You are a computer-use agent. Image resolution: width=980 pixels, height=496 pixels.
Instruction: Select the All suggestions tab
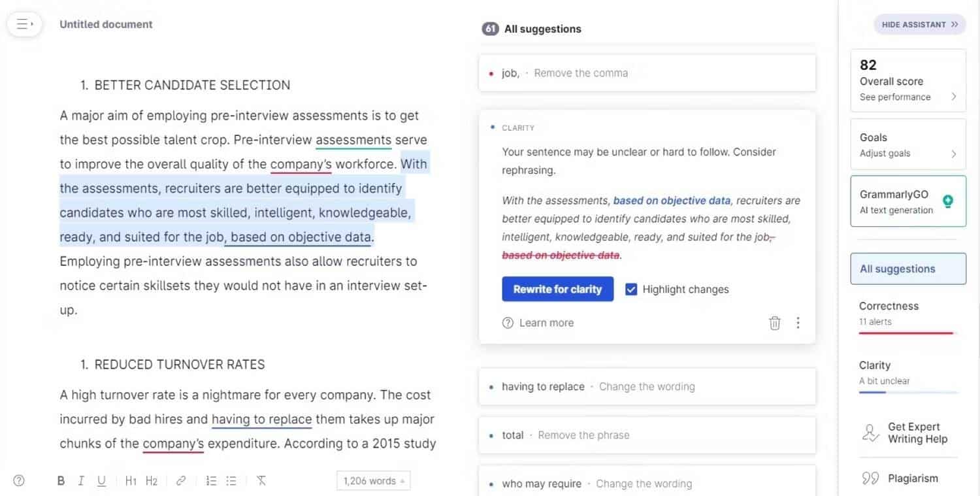pos(908,269)
